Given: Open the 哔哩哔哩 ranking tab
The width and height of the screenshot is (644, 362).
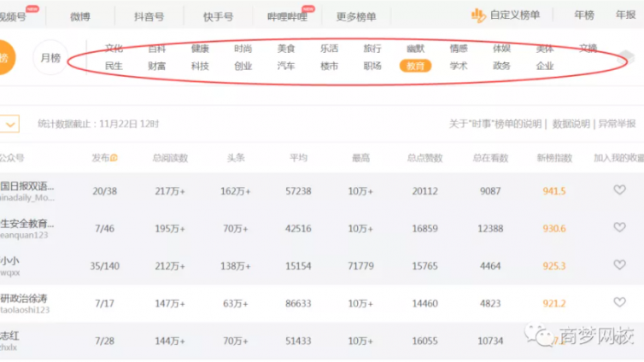Looking at the screenshot, I should pyautogui.click(x=287, y=17).
